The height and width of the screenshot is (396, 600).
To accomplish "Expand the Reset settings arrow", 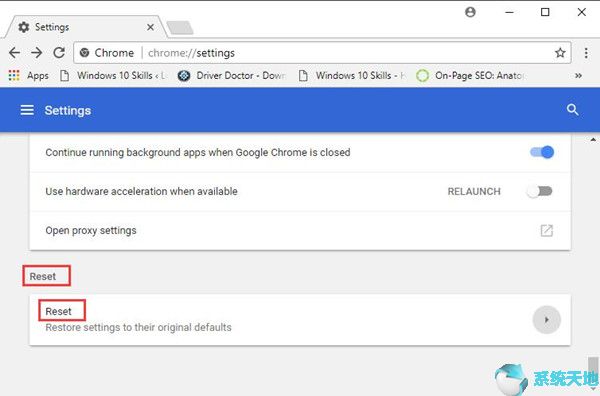I will tap(546, 320).
